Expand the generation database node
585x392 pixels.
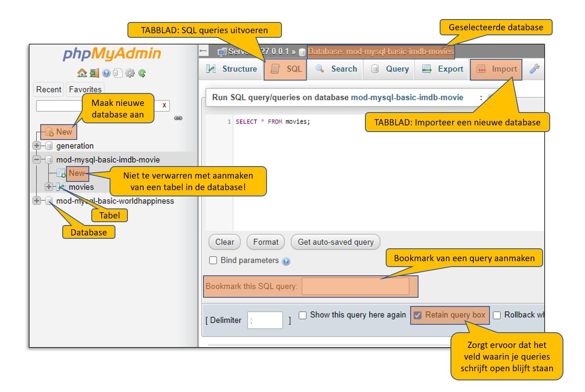click(37, 146)
